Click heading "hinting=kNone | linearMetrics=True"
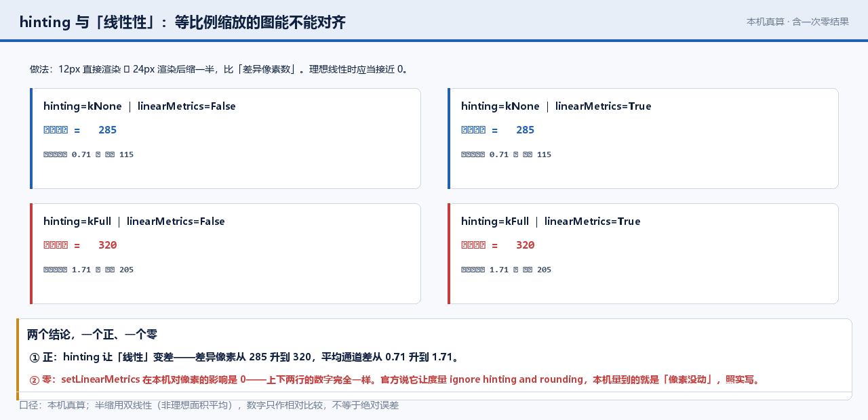Image resolution: width=868 pixels, height=420 pixels. click(x=556, y=106)
